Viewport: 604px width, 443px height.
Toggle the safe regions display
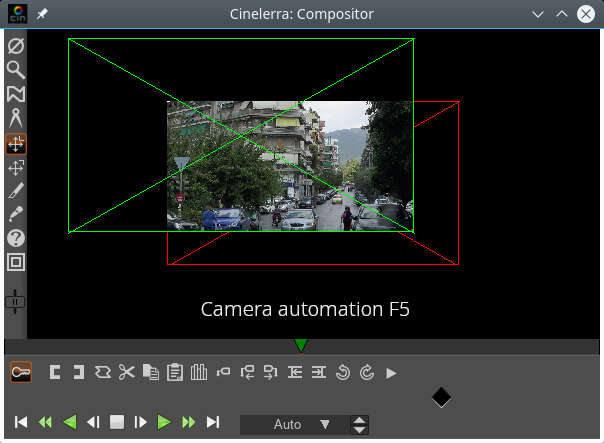click(x=16, y=262)
